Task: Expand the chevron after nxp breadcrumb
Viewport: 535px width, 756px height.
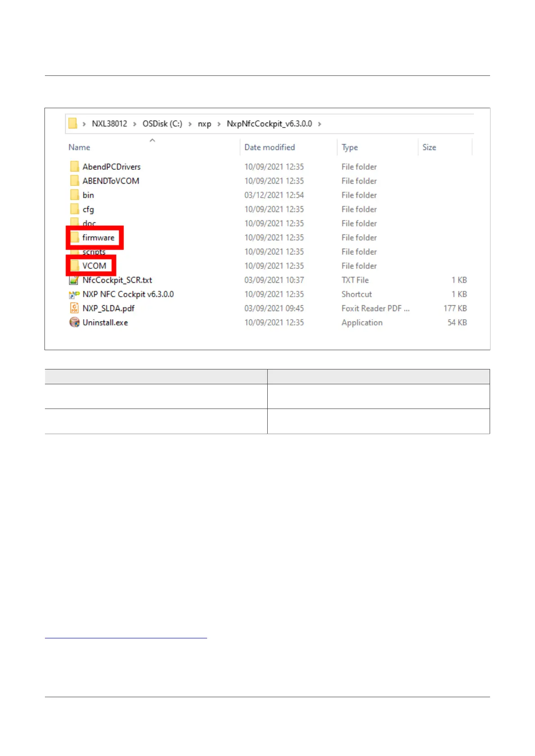Action: pos(219,124)
